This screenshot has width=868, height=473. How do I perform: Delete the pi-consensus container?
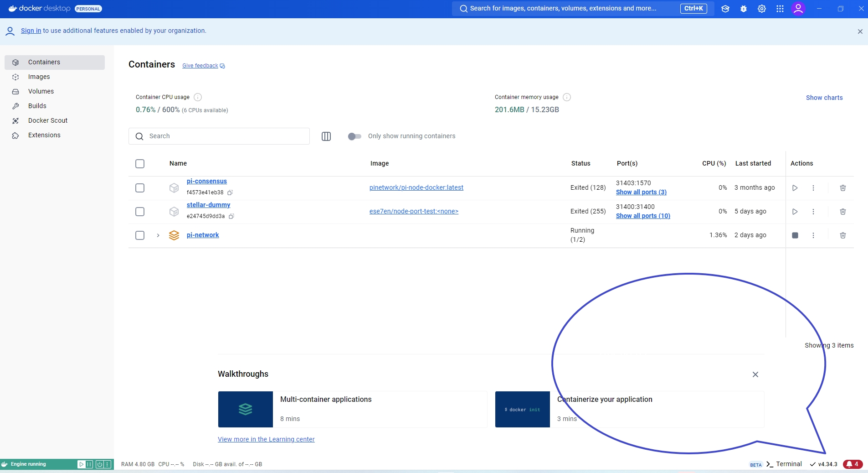click(x=843, y=188)
